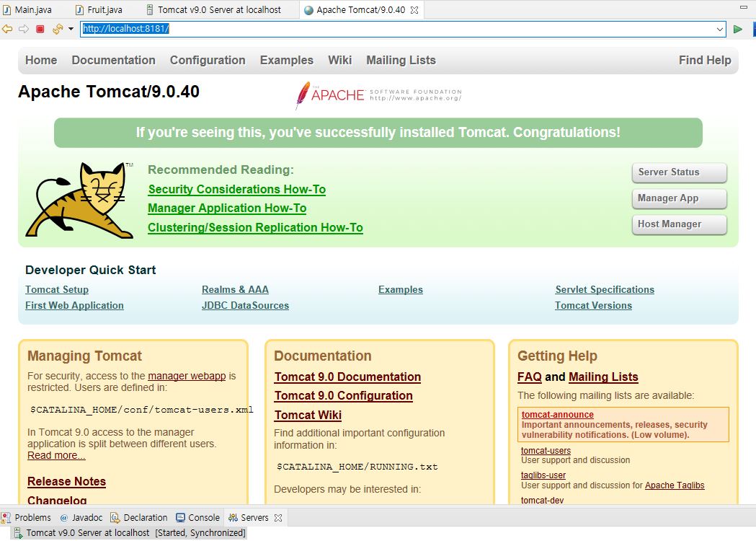
Task: Click the Read more... link
Action: (56, 456)
